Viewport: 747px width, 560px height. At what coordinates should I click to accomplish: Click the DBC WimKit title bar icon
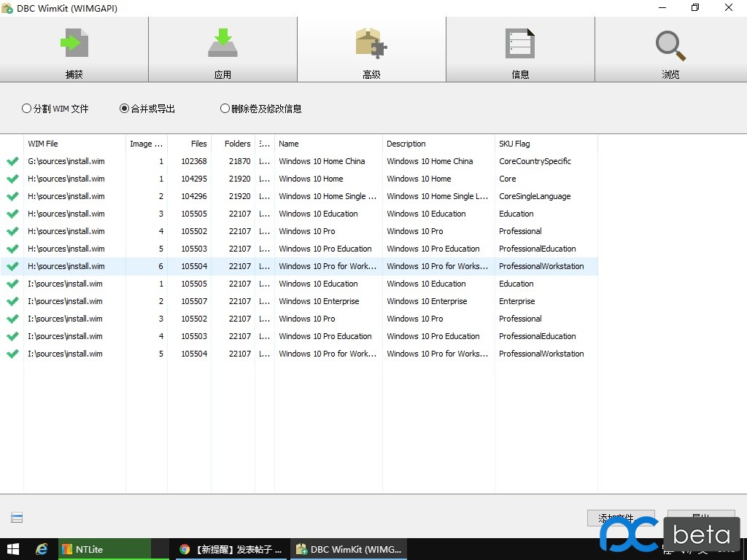[x=7, y=8]
